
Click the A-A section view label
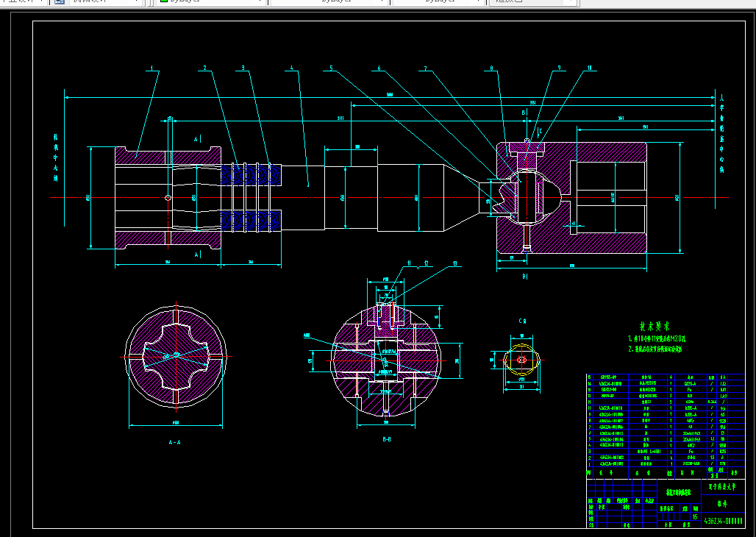[174, 442]
